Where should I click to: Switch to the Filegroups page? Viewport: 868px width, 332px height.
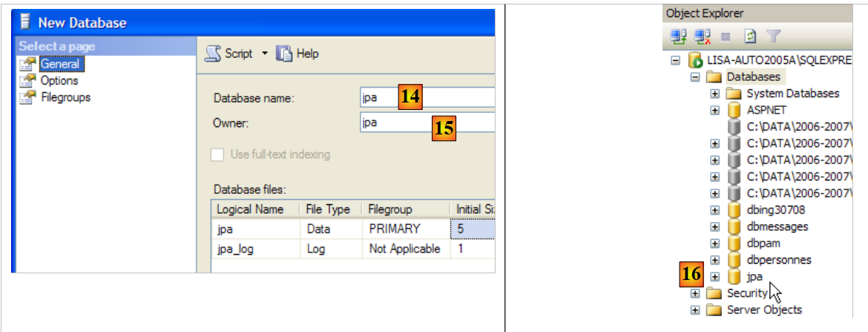coord(65,97)
